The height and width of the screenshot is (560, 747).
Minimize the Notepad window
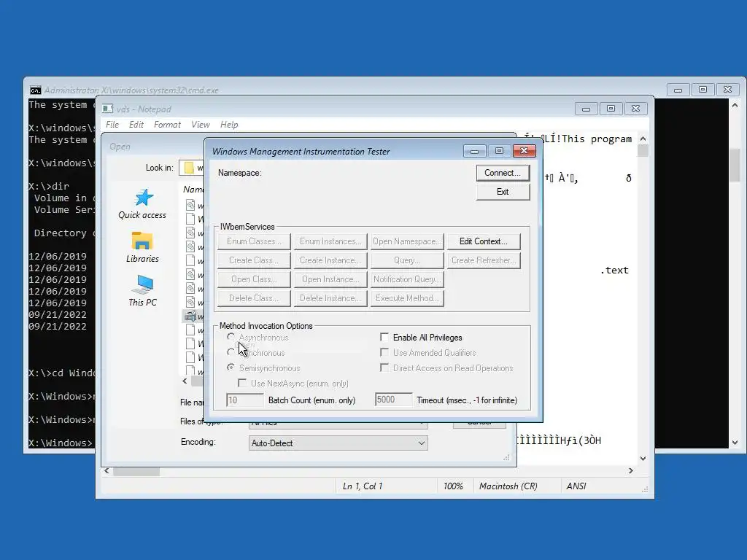pos(586,109)
